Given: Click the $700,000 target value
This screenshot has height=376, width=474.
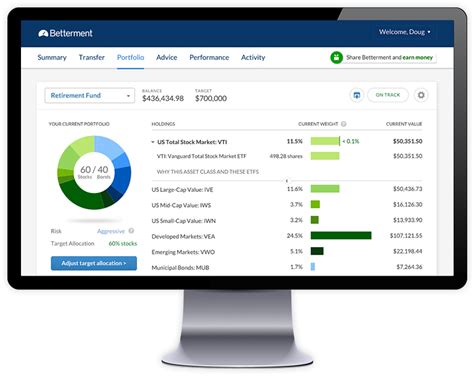Looking at the screenshot, I should click(x=211, y=98).
